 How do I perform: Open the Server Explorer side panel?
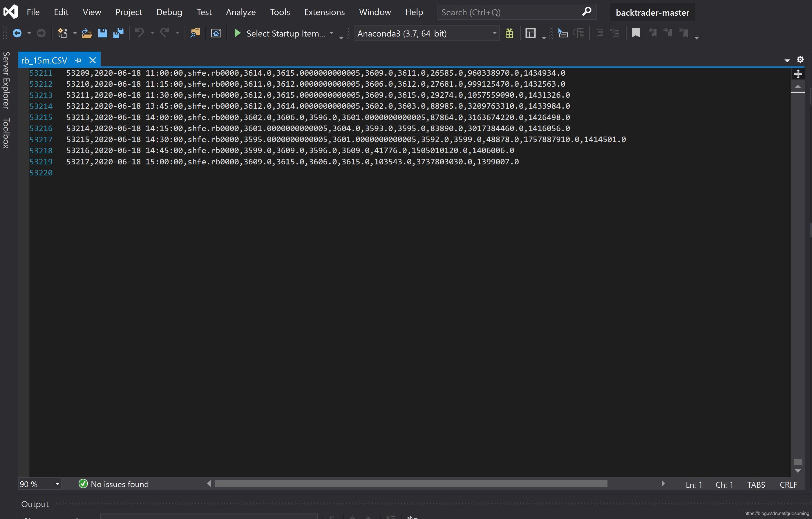[x=6, y=80]
